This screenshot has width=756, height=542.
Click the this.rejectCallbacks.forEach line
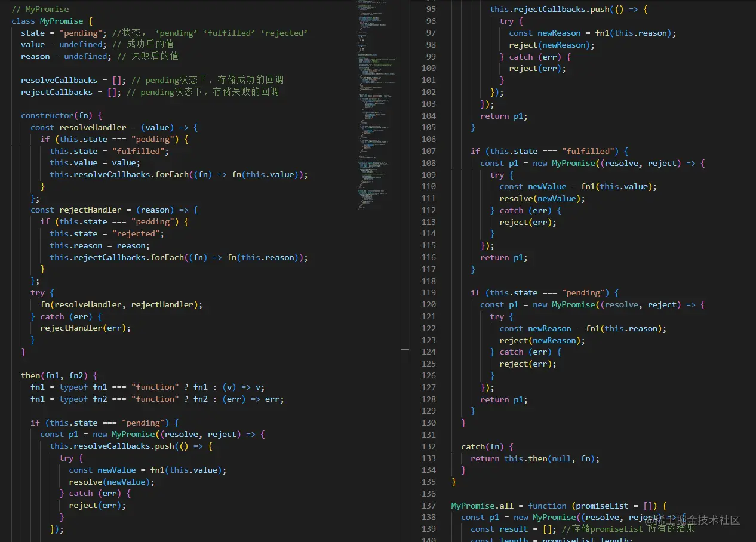click(179, 257)
